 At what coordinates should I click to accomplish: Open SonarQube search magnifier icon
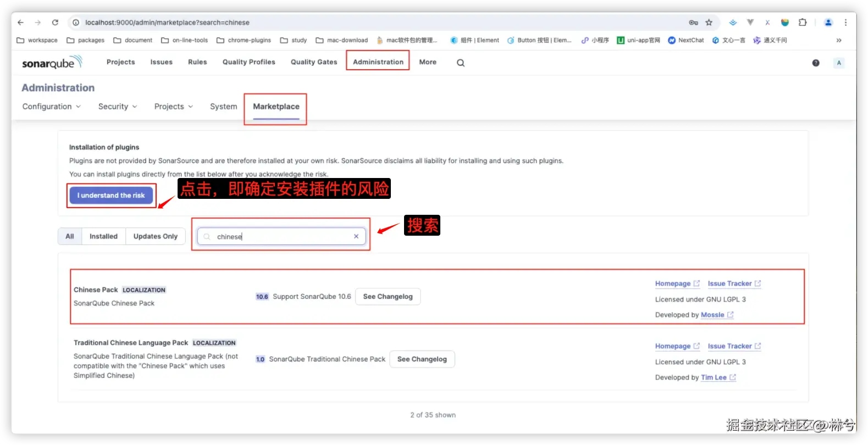coord(461,63)
